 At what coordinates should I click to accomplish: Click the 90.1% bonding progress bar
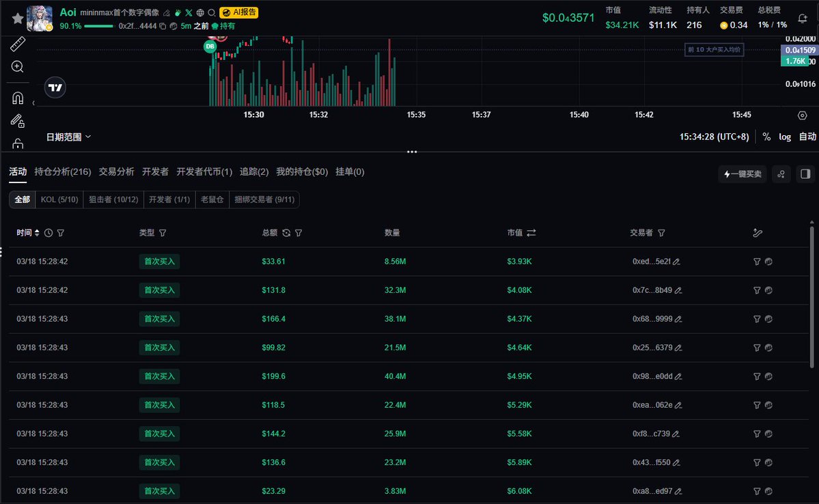coord(99,26)
